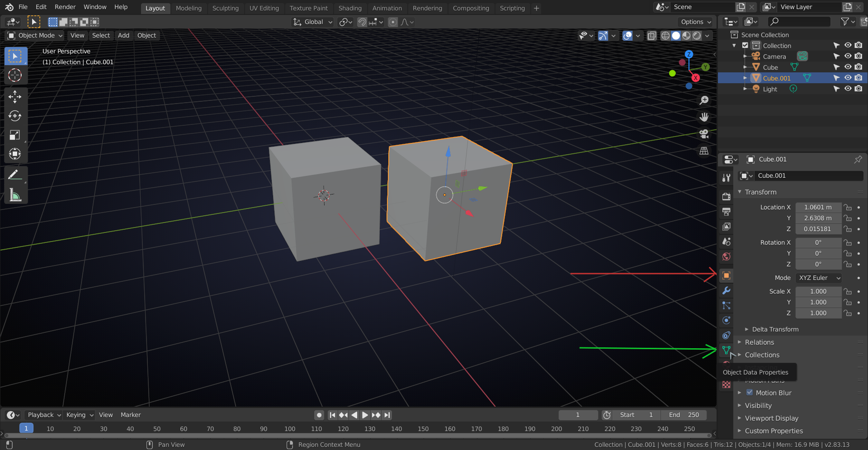The image size is (868, 450).
Task: Open the Render menu
Action: coord(65,7)
